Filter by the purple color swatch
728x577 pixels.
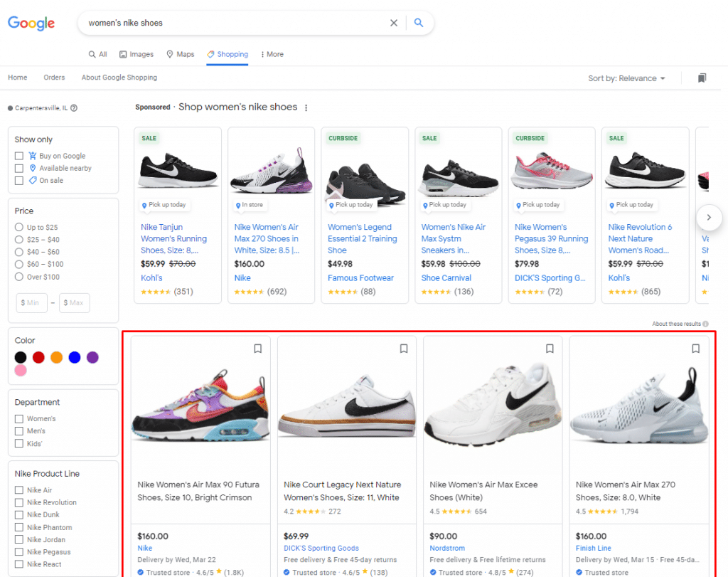point(92,357)
